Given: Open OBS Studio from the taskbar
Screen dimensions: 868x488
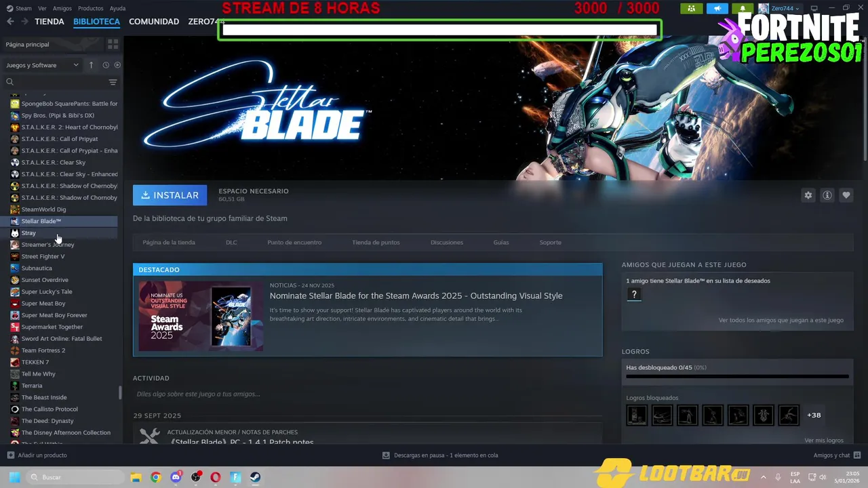Looking at the screenshot, I should [x=196, y=477].
